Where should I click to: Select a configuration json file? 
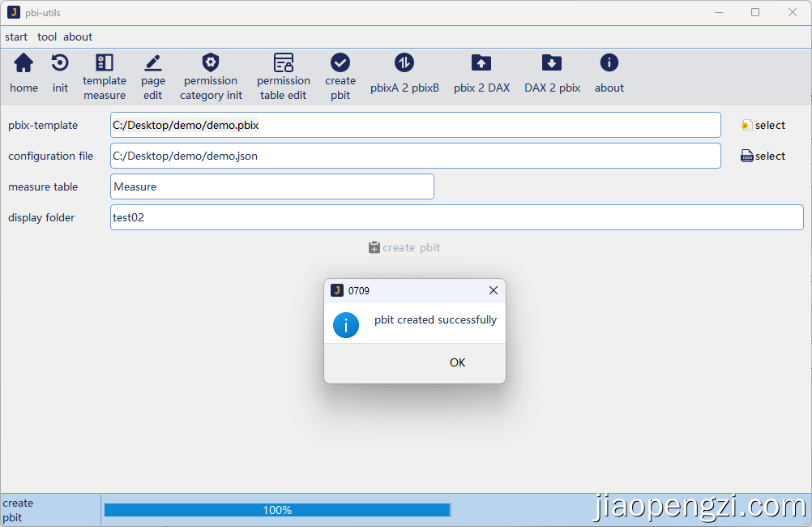click(x=763, y=156)
